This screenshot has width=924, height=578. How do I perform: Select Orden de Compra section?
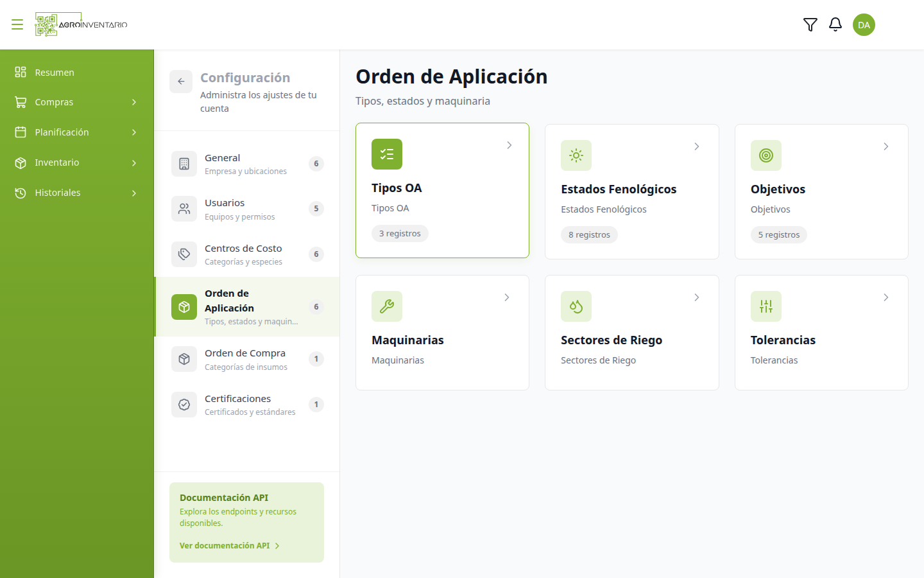[x=247, y=359]
